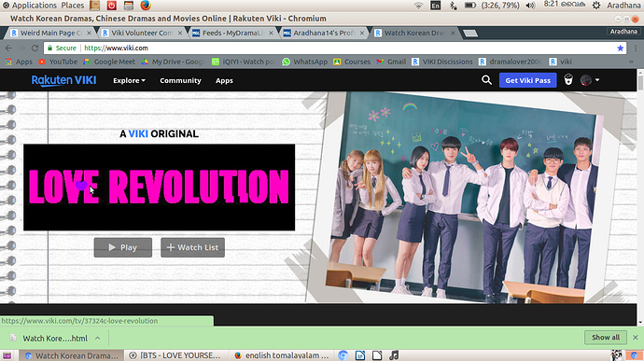Play the Love Revolution show
Viewport: 644px width, 361px height.
(x=123, y=247)
